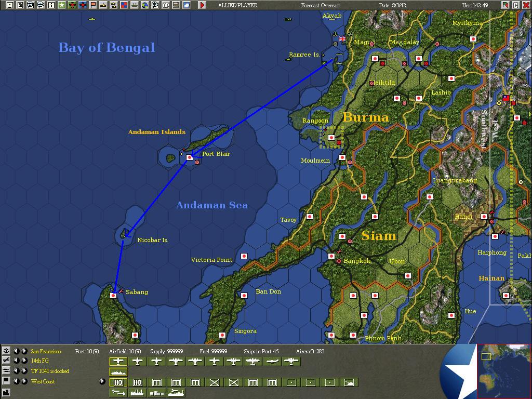Select the highlighted HQ unit icon

point(118,382)
